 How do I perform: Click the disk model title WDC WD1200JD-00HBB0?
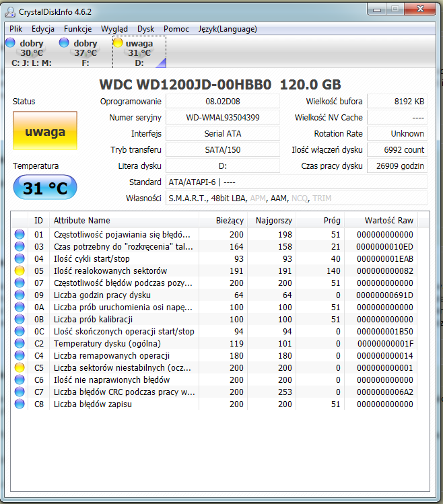[x=185, y=85]
